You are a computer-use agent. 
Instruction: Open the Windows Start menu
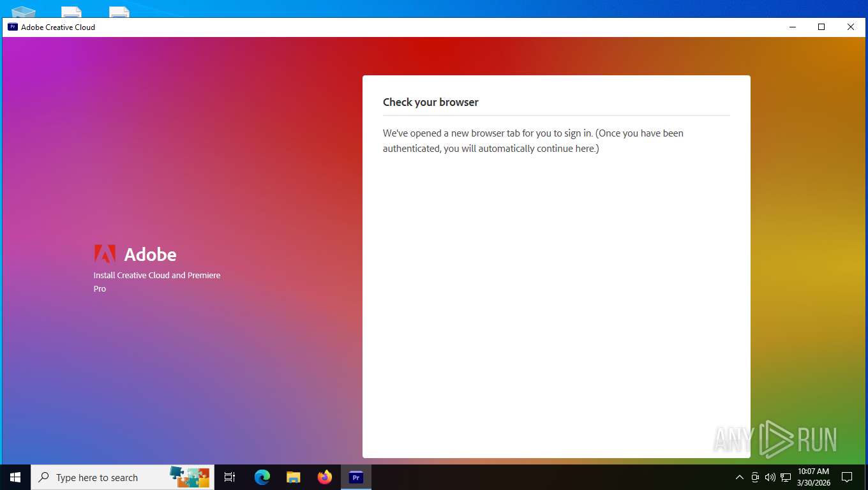click(15, 477)
